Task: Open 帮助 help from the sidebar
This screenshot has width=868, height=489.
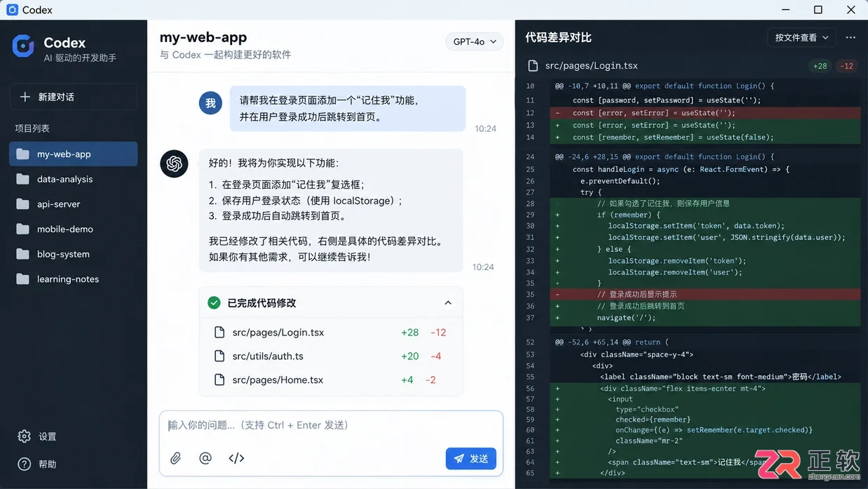Action: [x=37, y=464]
